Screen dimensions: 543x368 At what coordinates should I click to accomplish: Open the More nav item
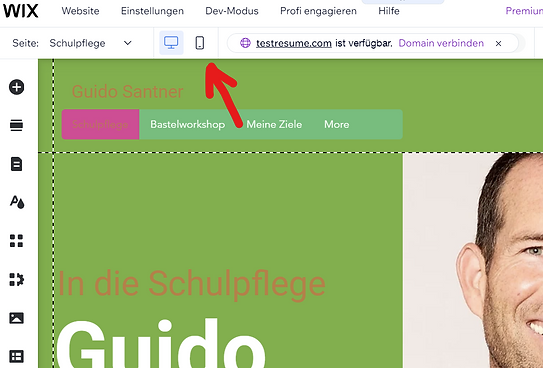tap(337, 124)
